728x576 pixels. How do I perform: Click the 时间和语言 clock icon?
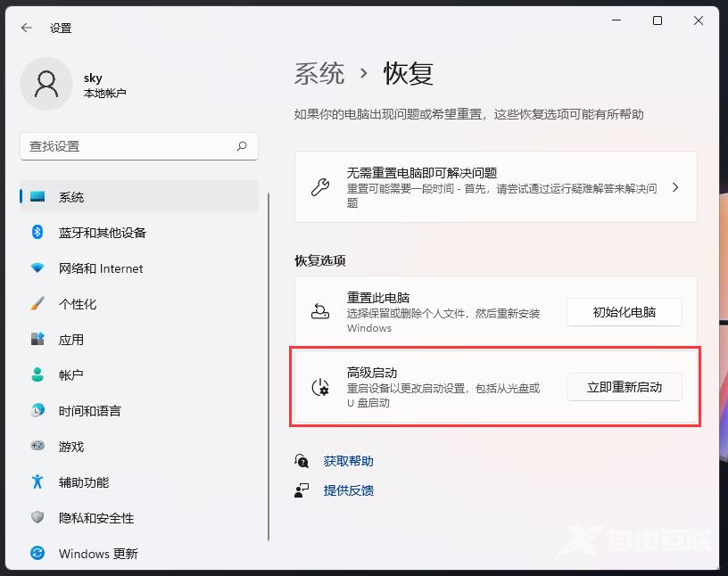coord(36,411)
